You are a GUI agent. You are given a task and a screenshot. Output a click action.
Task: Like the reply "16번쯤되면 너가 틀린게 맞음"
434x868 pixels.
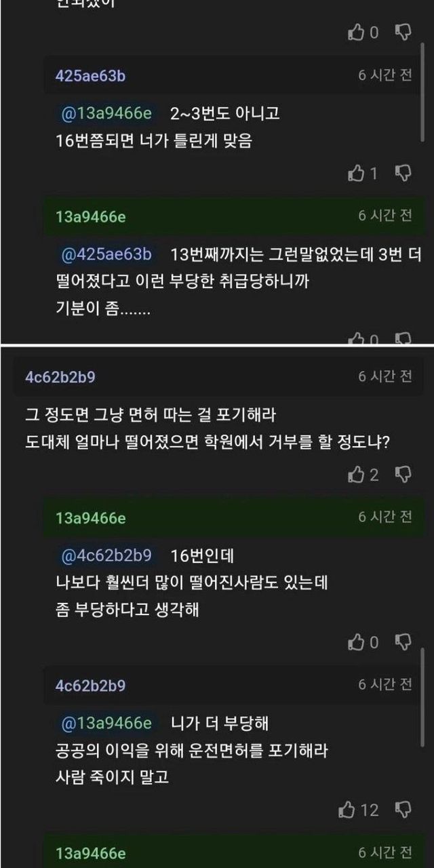click(355, 174)
